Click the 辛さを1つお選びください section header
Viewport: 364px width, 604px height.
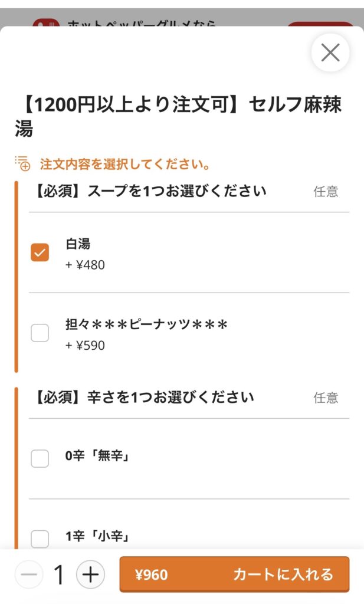(142, 397)
